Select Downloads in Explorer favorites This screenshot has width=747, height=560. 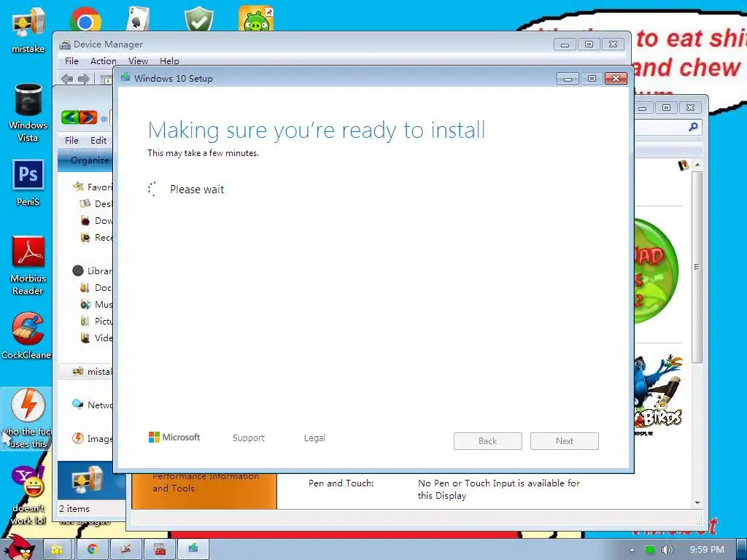(x=97, y=221)
